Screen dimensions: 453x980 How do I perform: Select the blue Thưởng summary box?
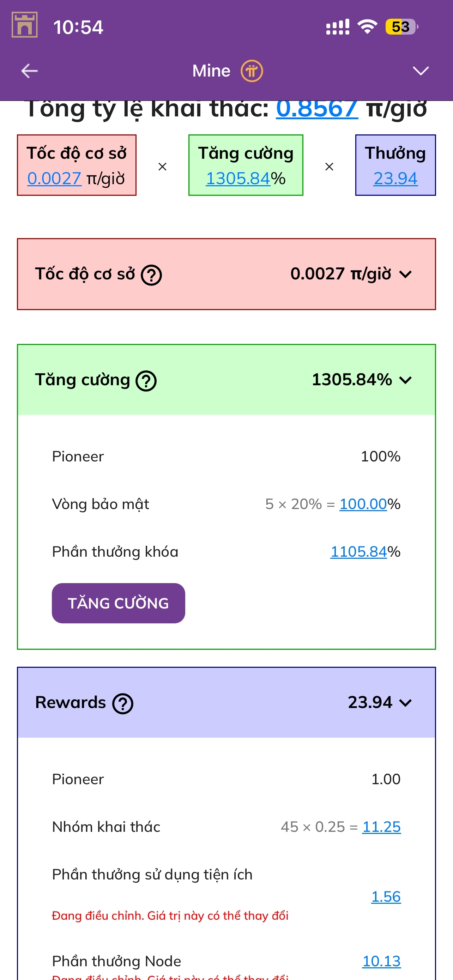(395, 165)
